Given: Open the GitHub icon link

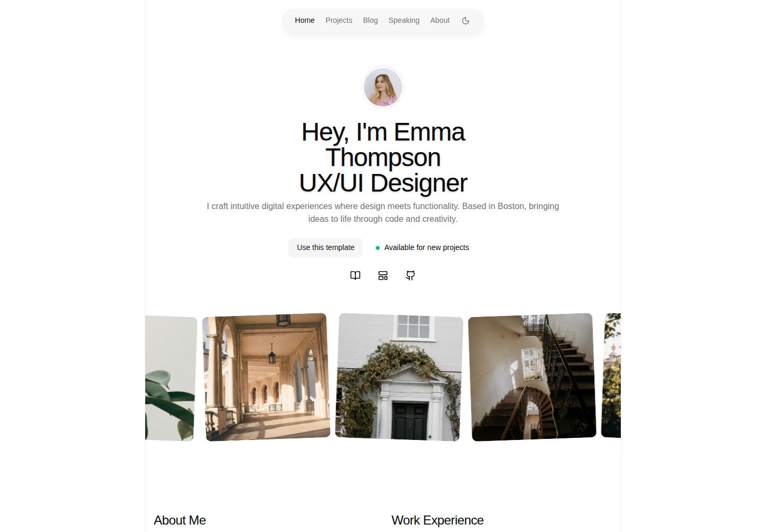Looking at the screenshot, I should click(x=411, y=276).
